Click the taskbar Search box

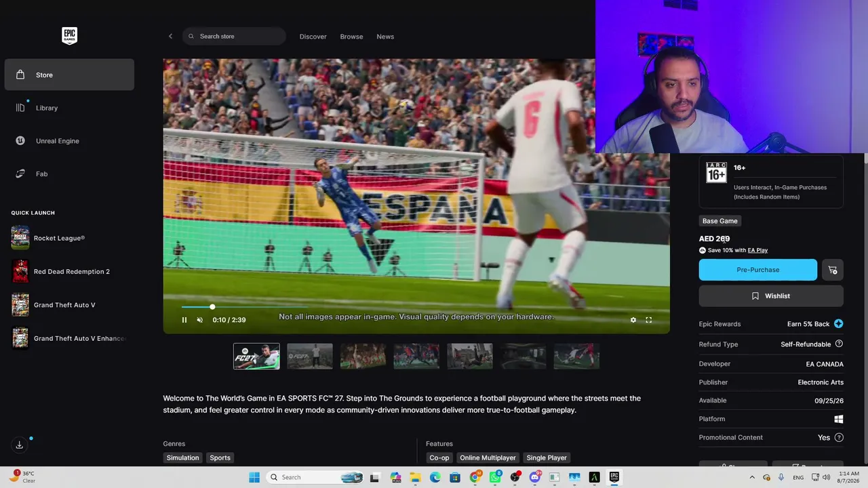click(315, 477)
